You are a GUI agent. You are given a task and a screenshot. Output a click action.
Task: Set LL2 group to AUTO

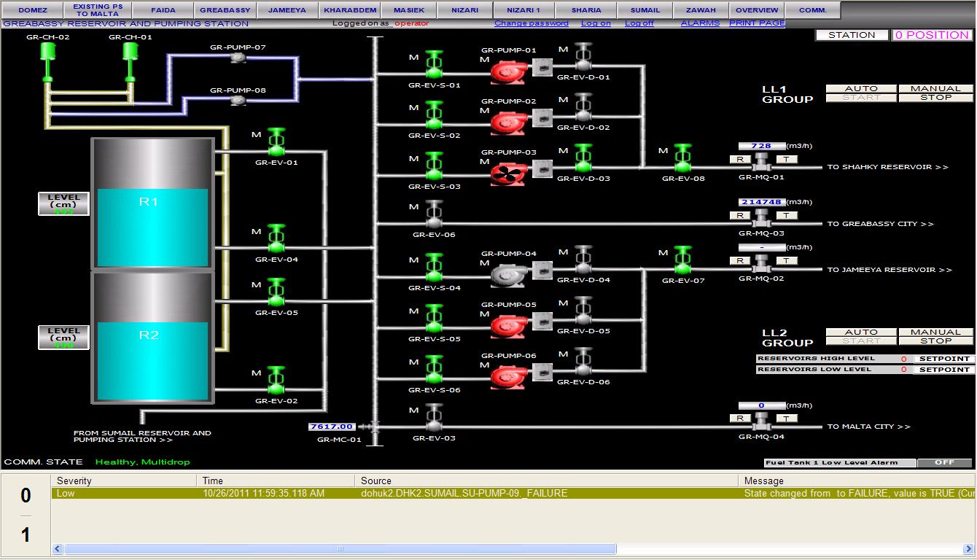pyautogui.click(x=860, y=332)
